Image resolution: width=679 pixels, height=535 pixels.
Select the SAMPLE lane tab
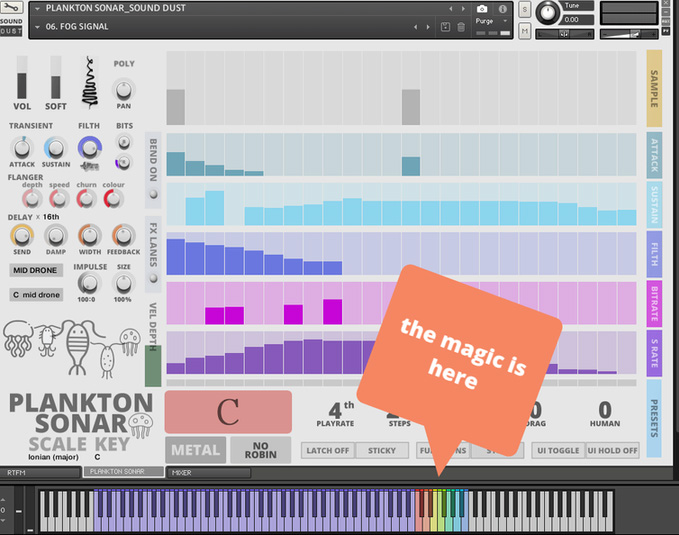coord(654,88)
